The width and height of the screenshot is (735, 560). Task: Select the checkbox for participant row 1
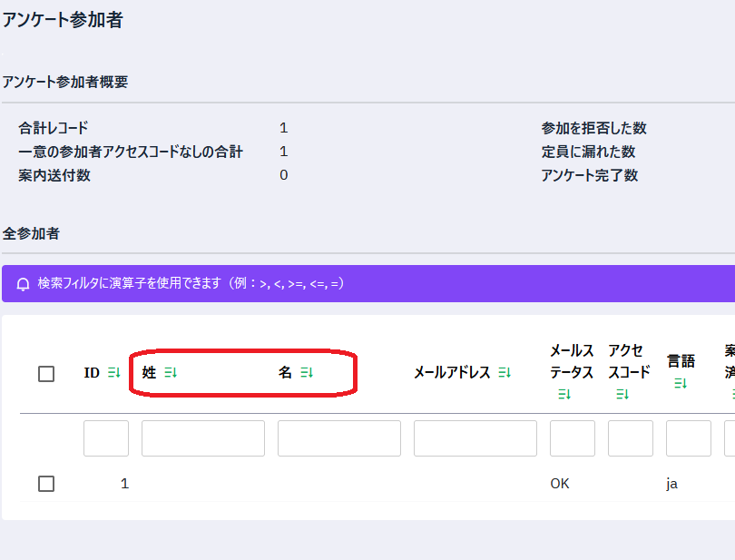tap(46, 484)
